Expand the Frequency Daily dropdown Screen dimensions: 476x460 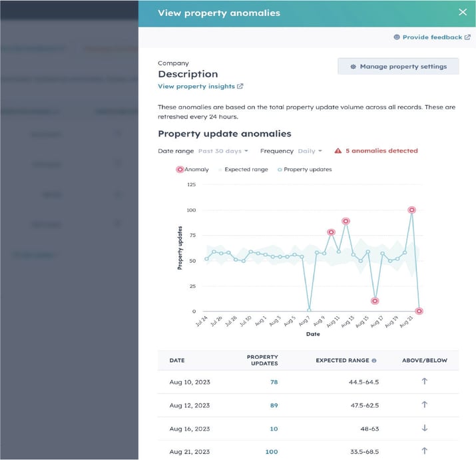[x=310, y=151]
